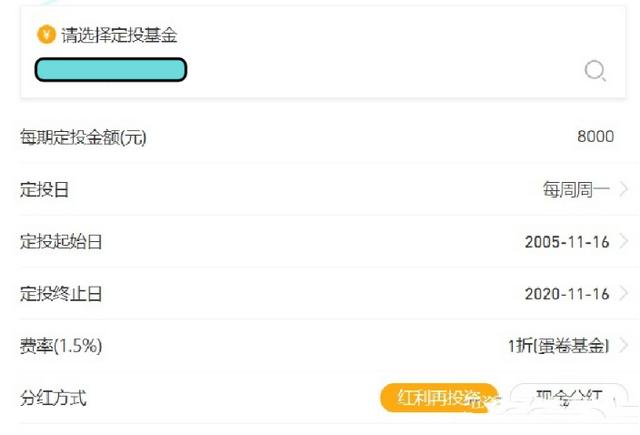The width and height of the screenshot is (640, 435).
Task: Expand the 费率 discount chevron
Action: coord(623,346)
